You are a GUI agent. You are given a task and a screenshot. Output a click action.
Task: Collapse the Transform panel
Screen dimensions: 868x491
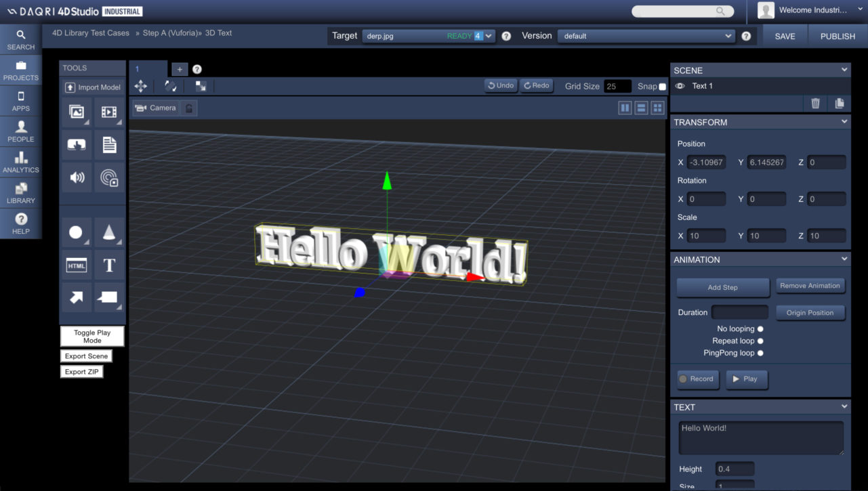tap(844, 122)
